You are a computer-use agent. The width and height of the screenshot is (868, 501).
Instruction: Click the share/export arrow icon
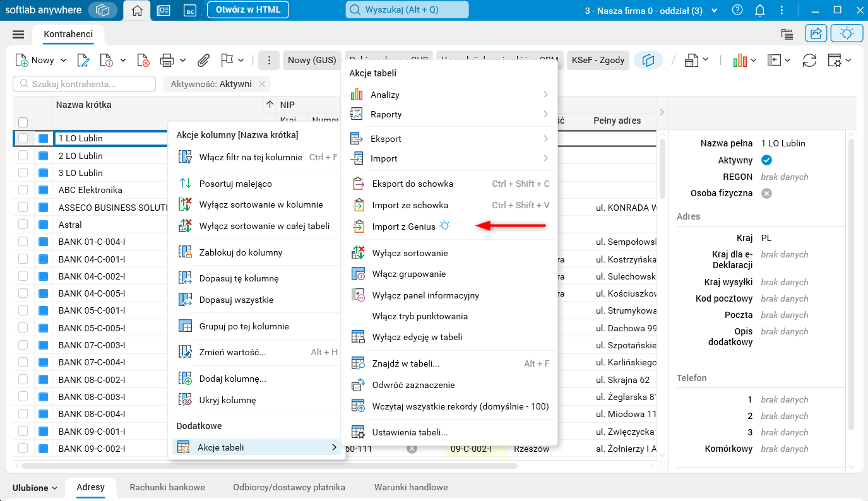click(x=816, y=33)
